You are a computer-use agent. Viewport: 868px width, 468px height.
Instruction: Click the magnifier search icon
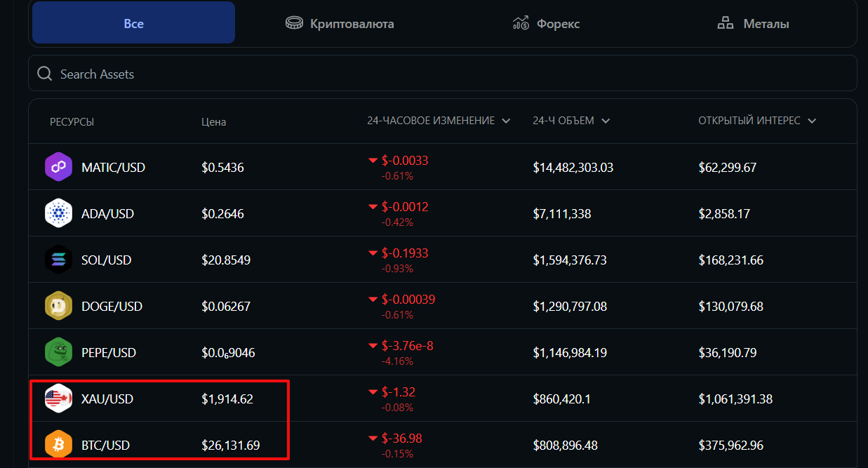coord(44,74)
